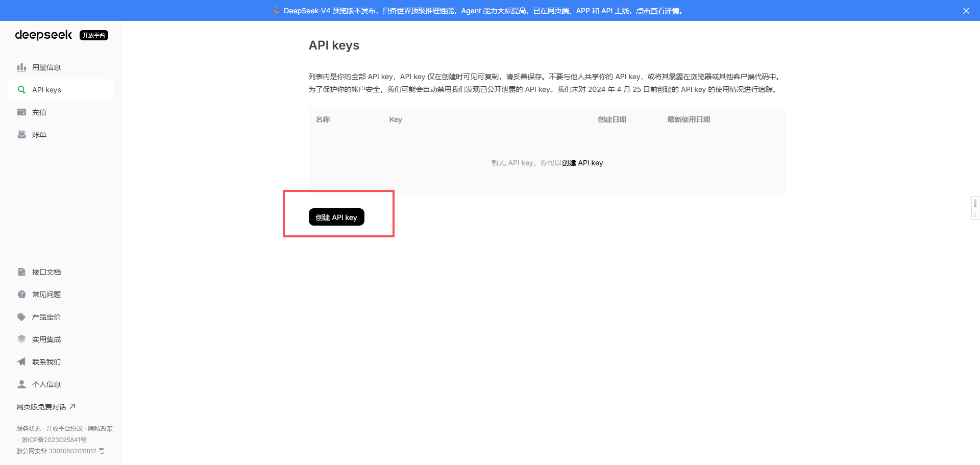The image size is (980, 465).
Task: Open the 隐私政策 footer link
Action: coord(100,429)
